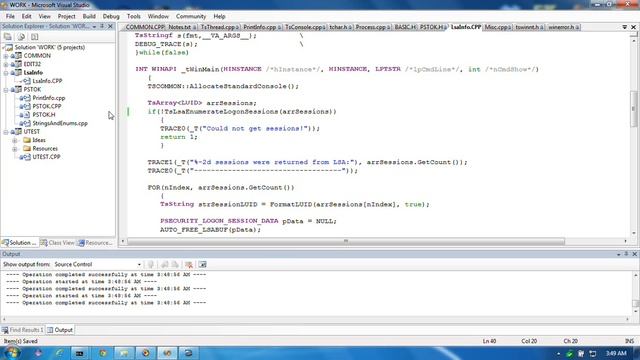640x360 pixels.
Task: Collapse the LsaInfo project node
Action: (x=6, y=73)
